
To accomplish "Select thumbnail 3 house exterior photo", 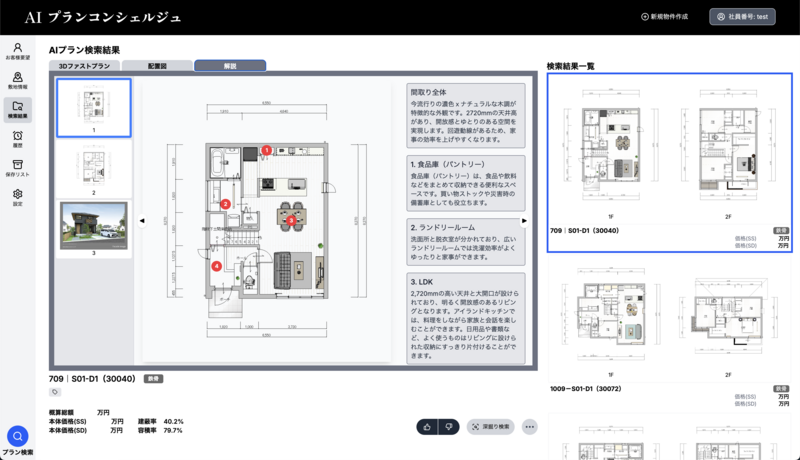I will tap(94, 229).
